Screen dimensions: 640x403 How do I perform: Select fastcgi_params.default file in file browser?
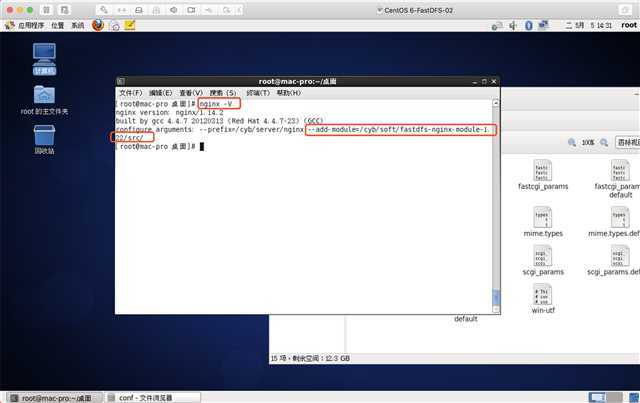coord(619,179)
